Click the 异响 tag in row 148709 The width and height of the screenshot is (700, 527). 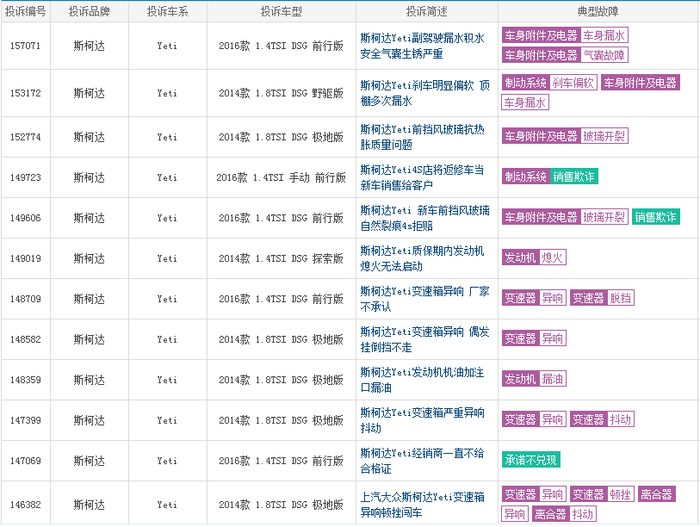click(552, 298)
